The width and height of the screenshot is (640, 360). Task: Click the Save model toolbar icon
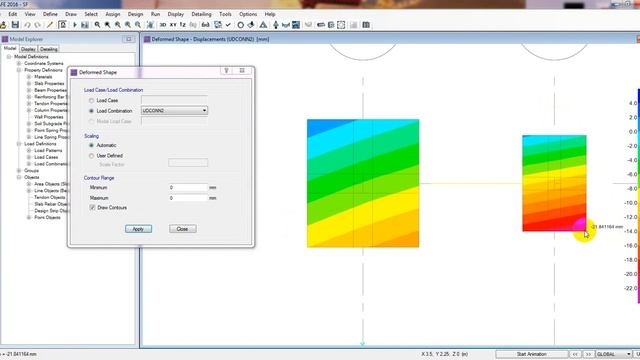click(x=16, y=25)
